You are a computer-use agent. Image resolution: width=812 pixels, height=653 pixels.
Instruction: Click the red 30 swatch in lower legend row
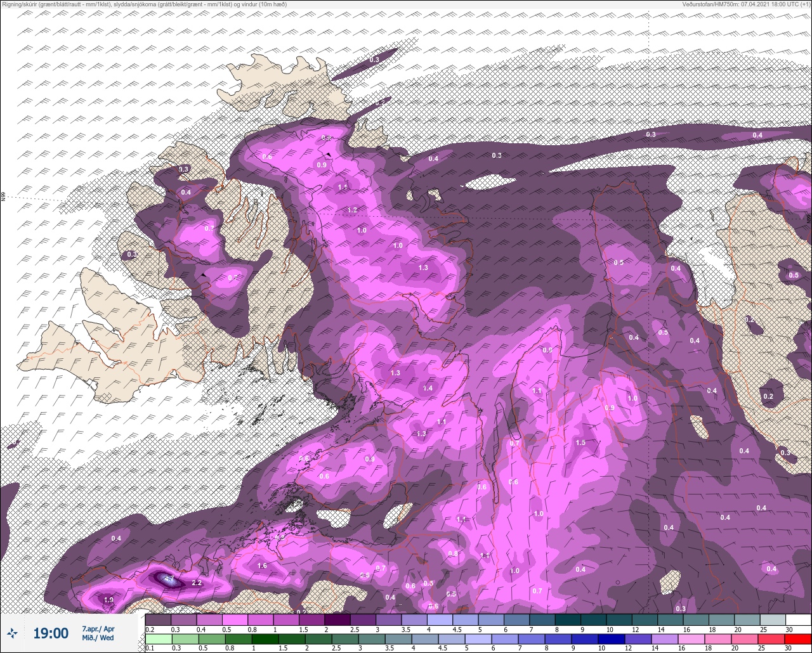click(798, 639)
